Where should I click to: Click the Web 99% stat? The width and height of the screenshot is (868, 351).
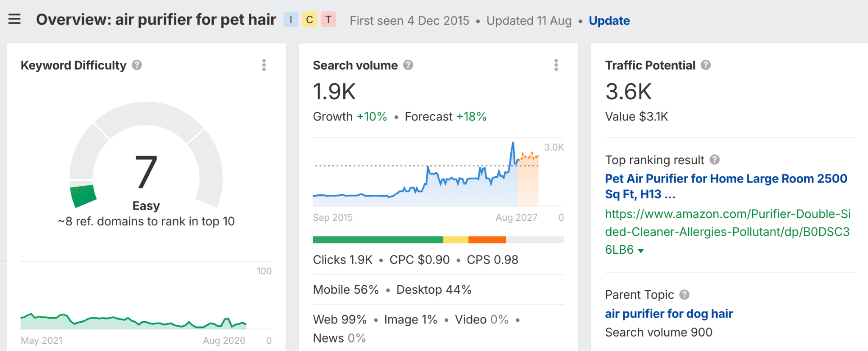click(340, 320)
